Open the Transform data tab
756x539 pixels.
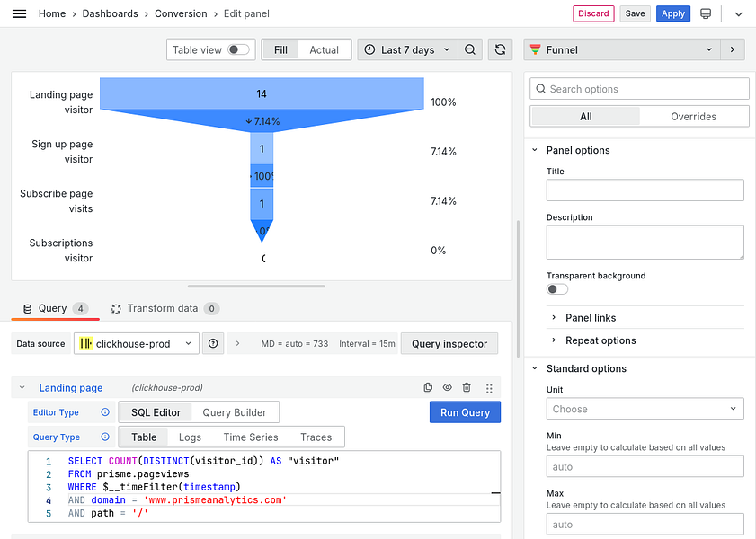(x=165, y=308)
